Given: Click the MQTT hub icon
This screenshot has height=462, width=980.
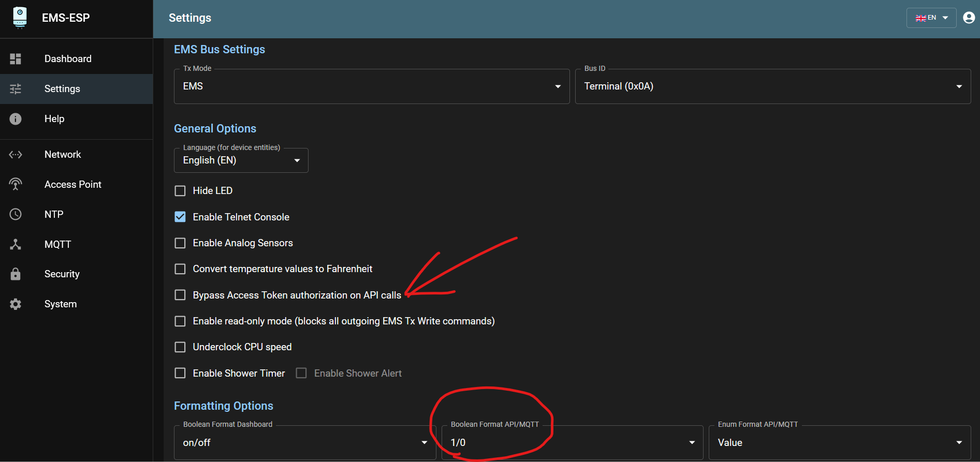Looking at the screenshot, I should tap(16, 244).
